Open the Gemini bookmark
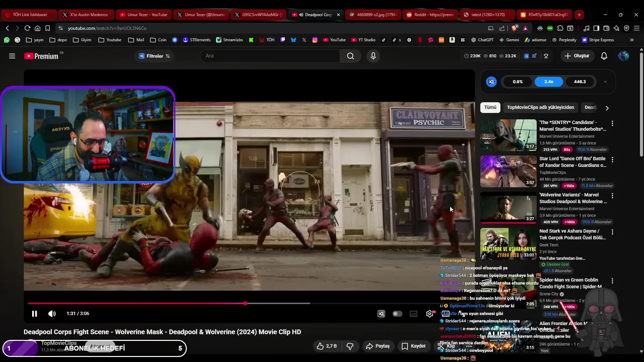This screenshot has height=362, width=644. tap(509, 40)
